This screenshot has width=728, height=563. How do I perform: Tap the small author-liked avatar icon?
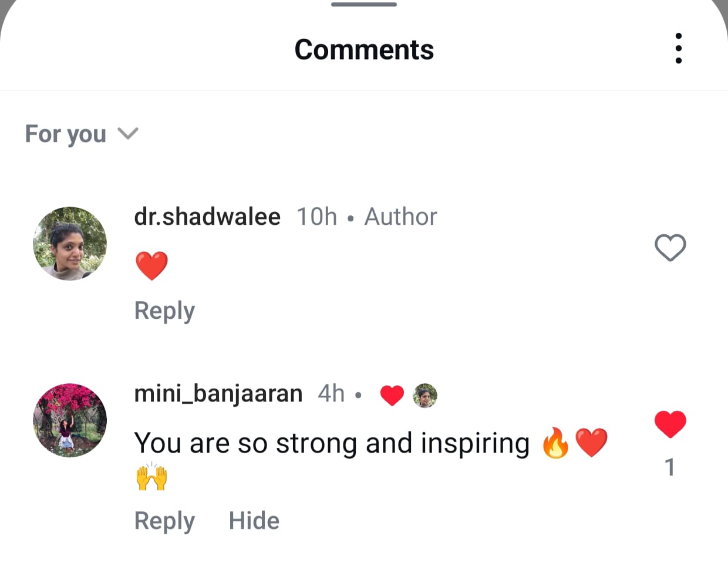[x=425, y=396]
